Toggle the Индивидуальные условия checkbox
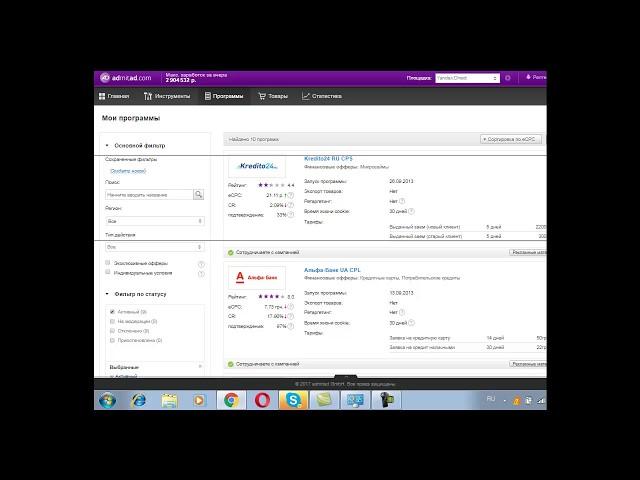Image resolution: width=640 pixels, height=480 pixels. coord(108,272)
